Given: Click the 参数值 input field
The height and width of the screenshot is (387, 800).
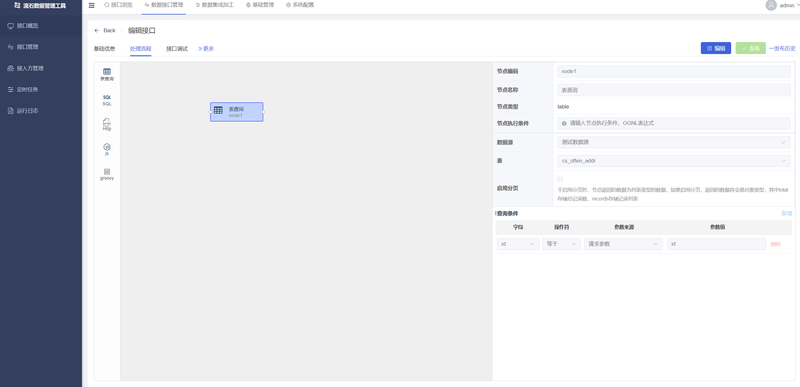Looking at the screenshot, I should pos(716,244).
